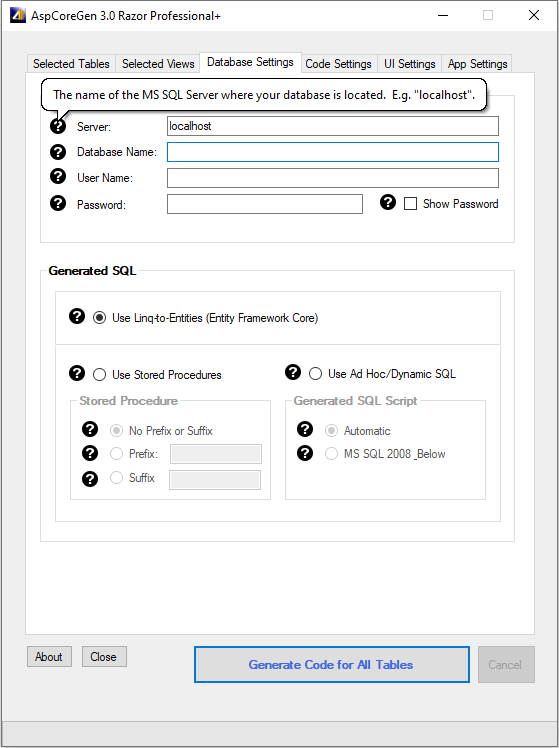Click the About button

tap(49, 656)
